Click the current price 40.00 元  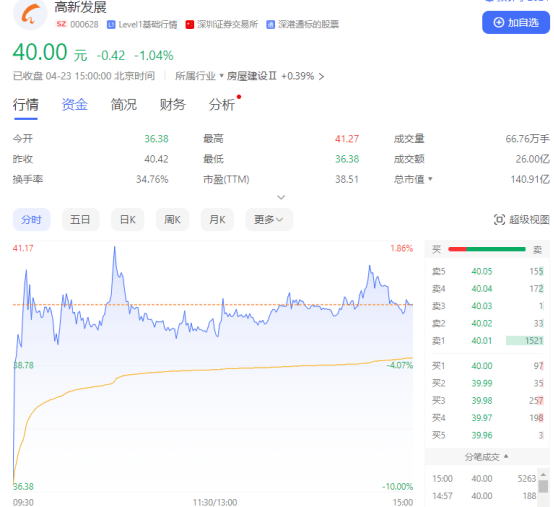[50, 52]
